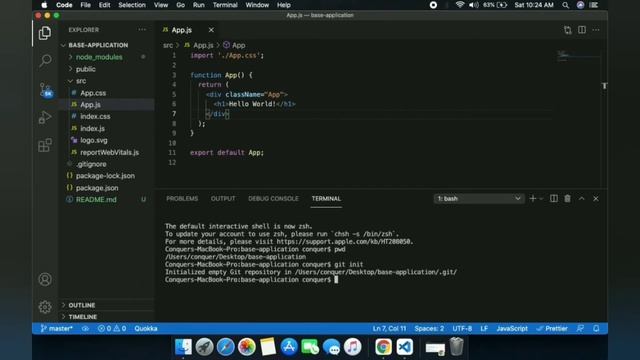Open the Accounts icon in activity bar

pyautogui.click(x=45, y=280)
